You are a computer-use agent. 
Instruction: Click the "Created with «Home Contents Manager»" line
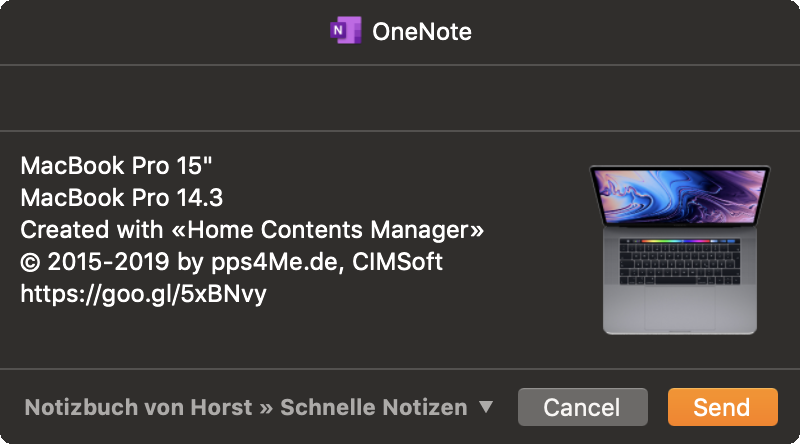tap(252, 230)
